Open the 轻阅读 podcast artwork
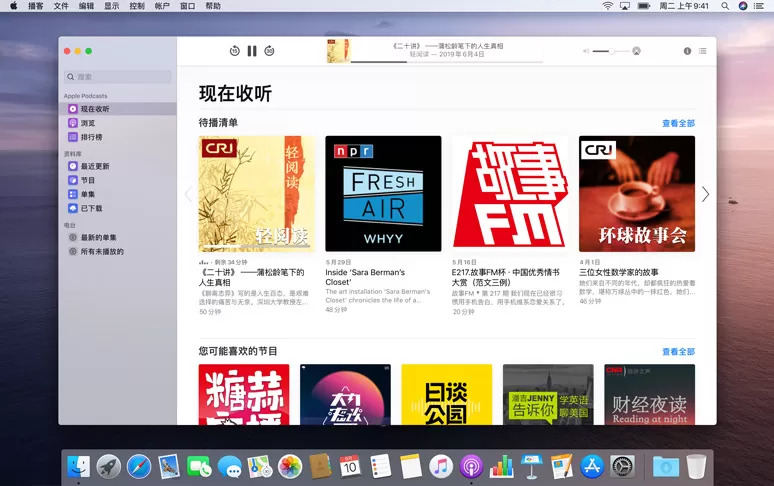 [x=257, y=194]
